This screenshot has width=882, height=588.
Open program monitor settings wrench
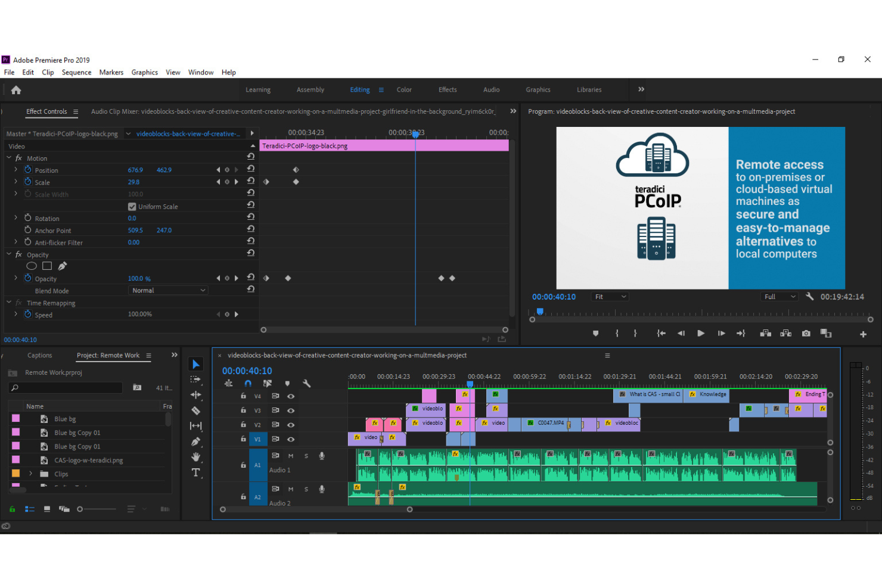tap(809, 296)
